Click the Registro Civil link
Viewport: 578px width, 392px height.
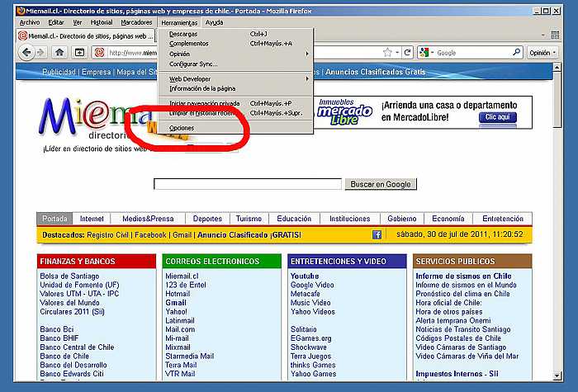[107, 235]
